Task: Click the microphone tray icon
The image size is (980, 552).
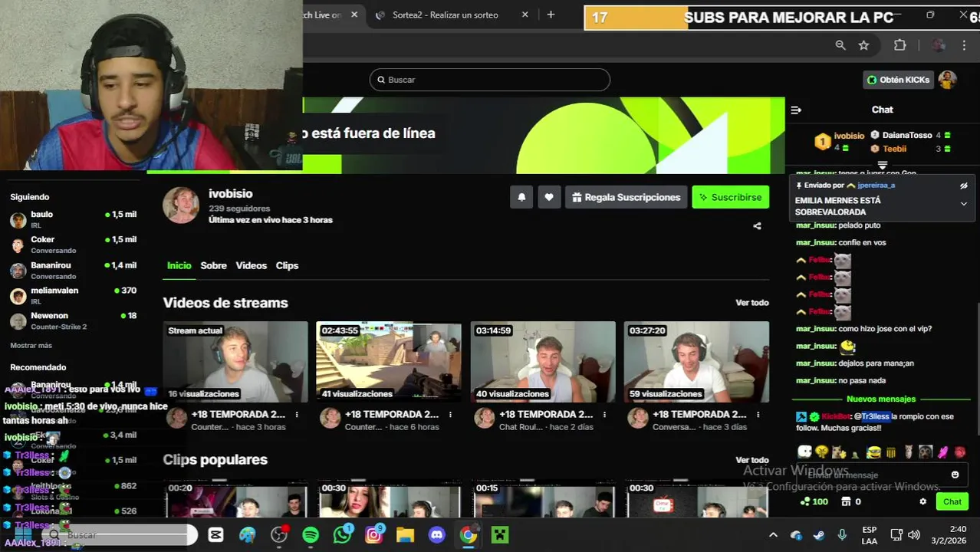Action: tap(842, 535)
